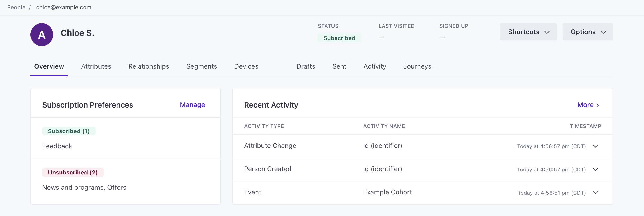644x216 pixels.
Task: Switch to the Overview tab
Action: pos(49,66)
